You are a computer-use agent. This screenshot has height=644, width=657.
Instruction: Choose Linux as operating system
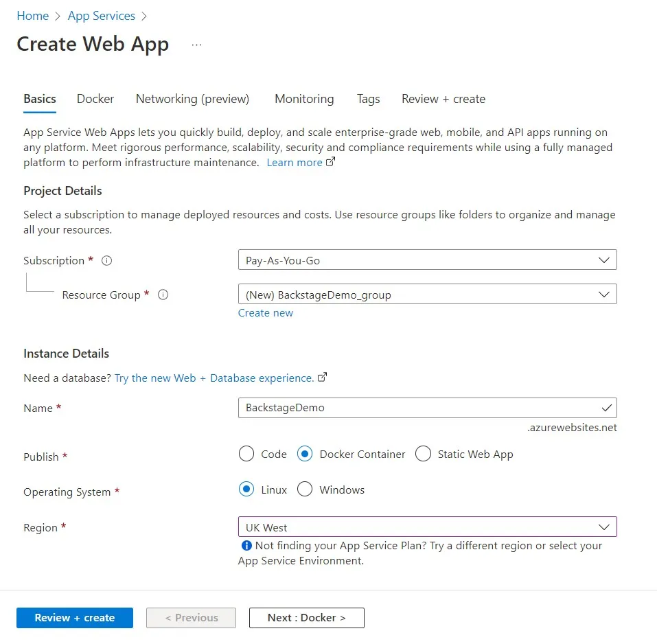click(246, 489)
